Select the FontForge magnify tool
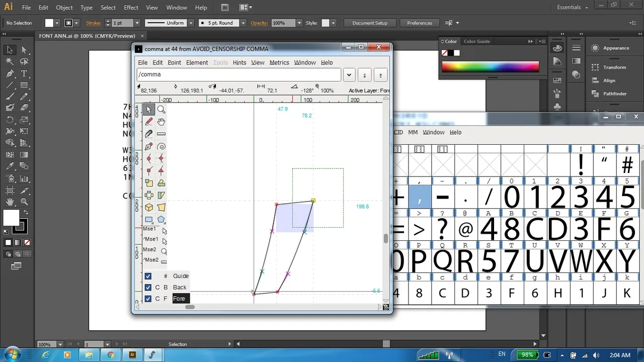 click(161, 109)
